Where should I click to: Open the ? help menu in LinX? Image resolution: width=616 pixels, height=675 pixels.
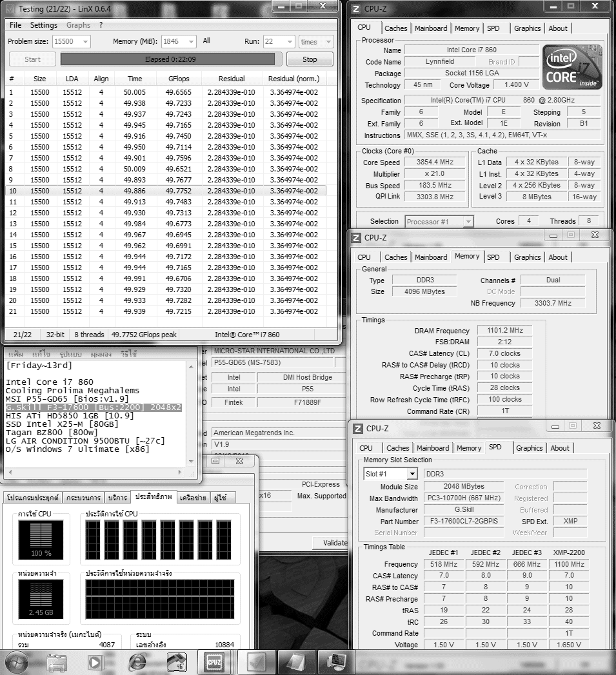tap(101, 25)
